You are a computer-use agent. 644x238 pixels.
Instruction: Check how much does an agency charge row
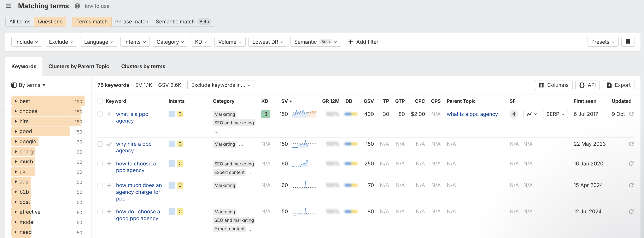pyautogui.click(x=100, y=185)
